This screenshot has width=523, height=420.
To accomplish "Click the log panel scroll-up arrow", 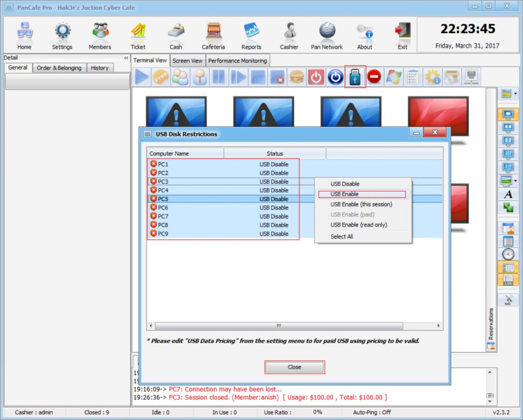I will pos(489,372).
